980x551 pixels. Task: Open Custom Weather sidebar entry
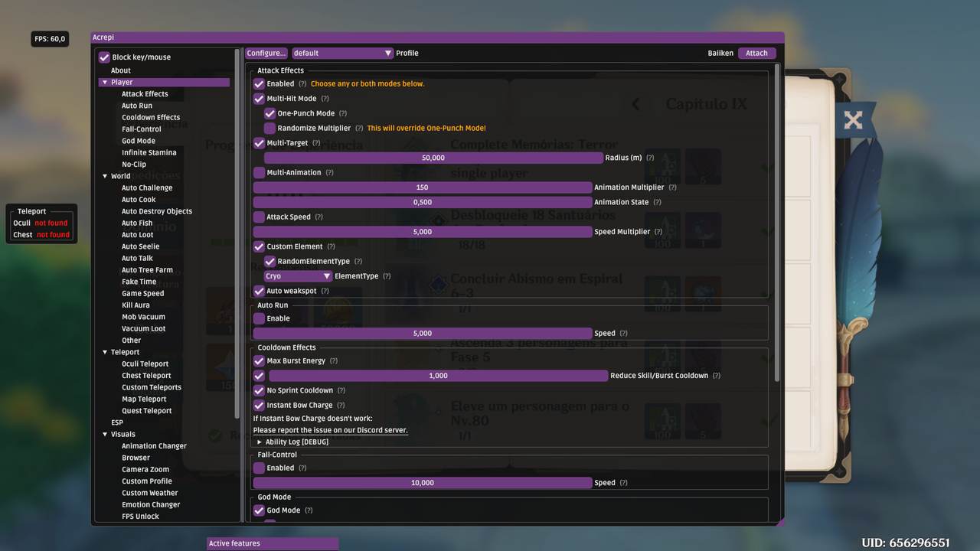pos(150,493)
